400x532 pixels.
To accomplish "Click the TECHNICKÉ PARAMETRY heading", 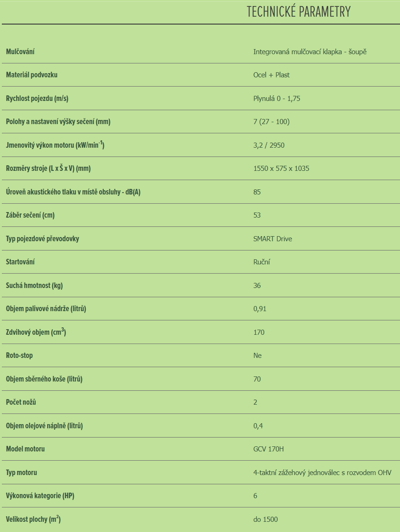I will [299, 12].
